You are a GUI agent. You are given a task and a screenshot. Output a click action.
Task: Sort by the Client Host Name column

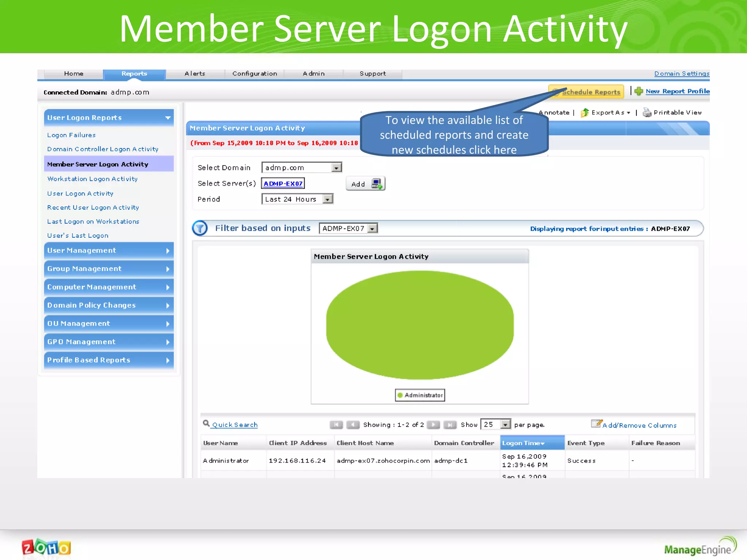(x=365, y=443)
